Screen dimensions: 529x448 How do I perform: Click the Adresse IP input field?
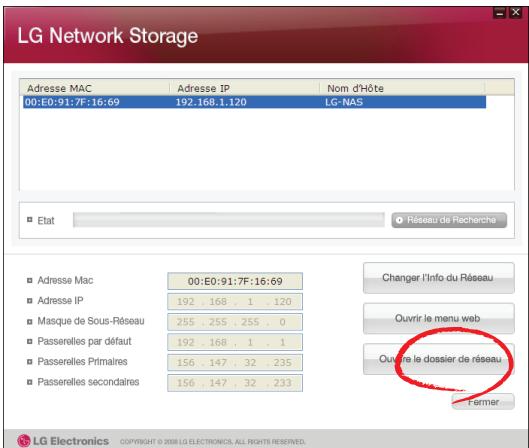pos(235,302)
